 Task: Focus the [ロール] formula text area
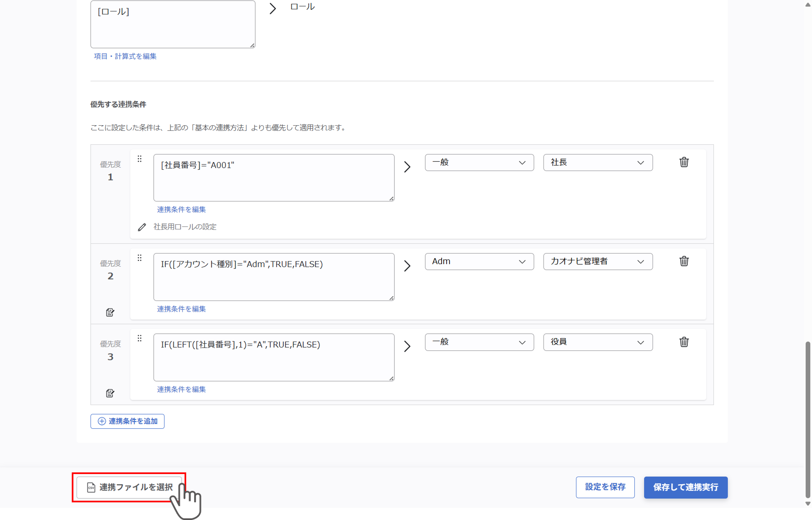click(x=173, y=24)
